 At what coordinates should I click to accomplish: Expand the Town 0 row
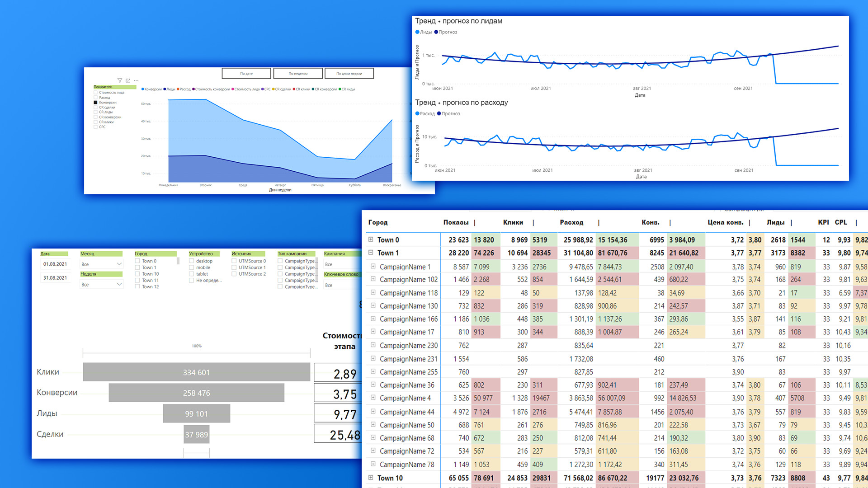(371, 239)
